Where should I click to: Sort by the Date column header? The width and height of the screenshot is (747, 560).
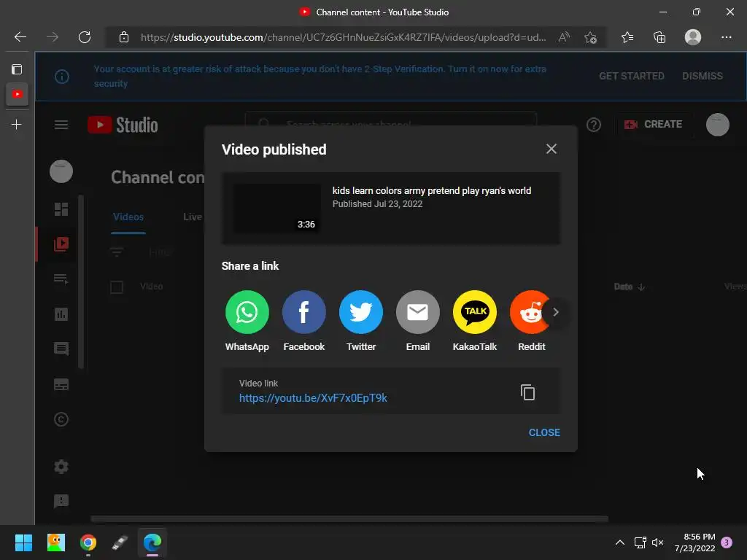coord(629,286)
